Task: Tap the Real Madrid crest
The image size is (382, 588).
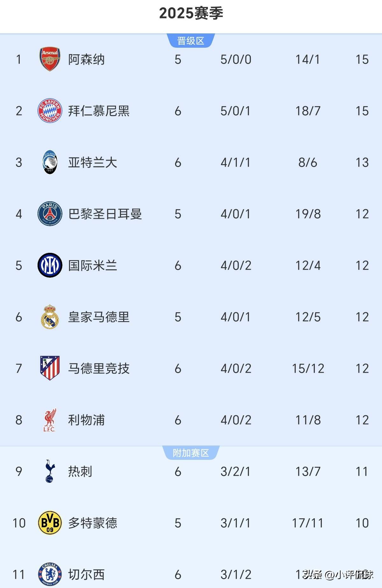Action: (50, 317)
